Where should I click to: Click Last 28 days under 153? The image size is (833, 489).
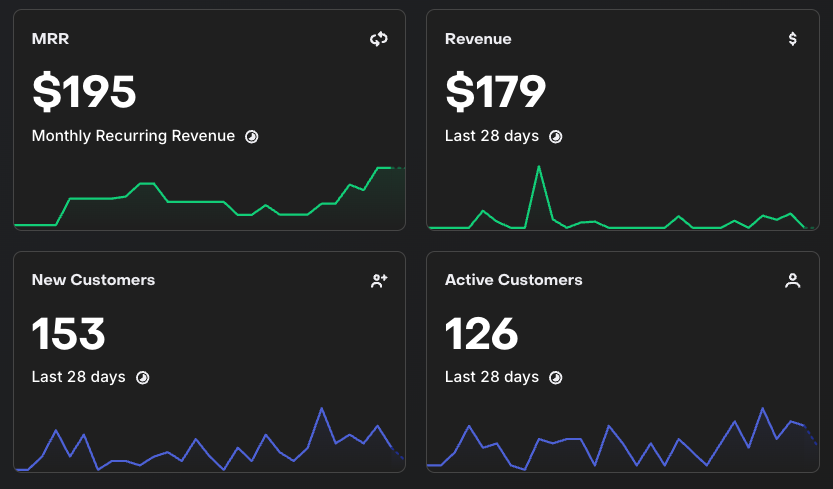tap(79, 377)
